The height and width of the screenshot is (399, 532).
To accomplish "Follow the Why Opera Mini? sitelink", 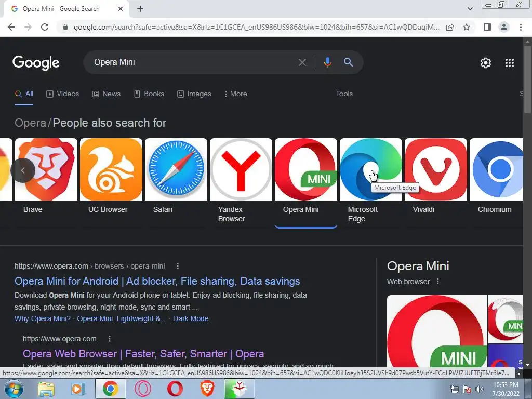I will (x=43, y=318).
